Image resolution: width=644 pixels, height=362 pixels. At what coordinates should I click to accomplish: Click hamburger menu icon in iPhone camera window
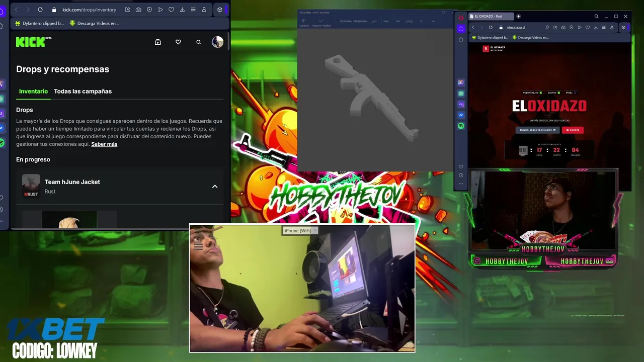198,246
